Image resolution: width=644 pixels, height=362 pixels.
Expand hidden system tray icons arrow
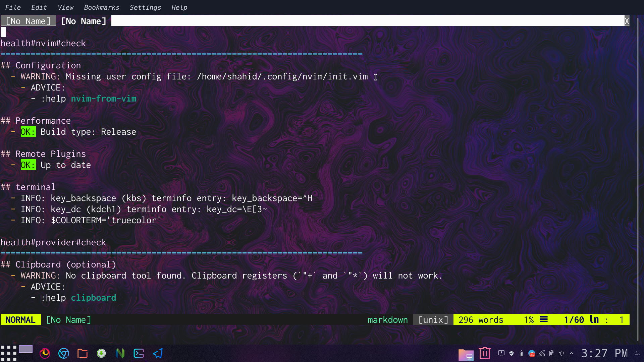[x=572, y=353]
